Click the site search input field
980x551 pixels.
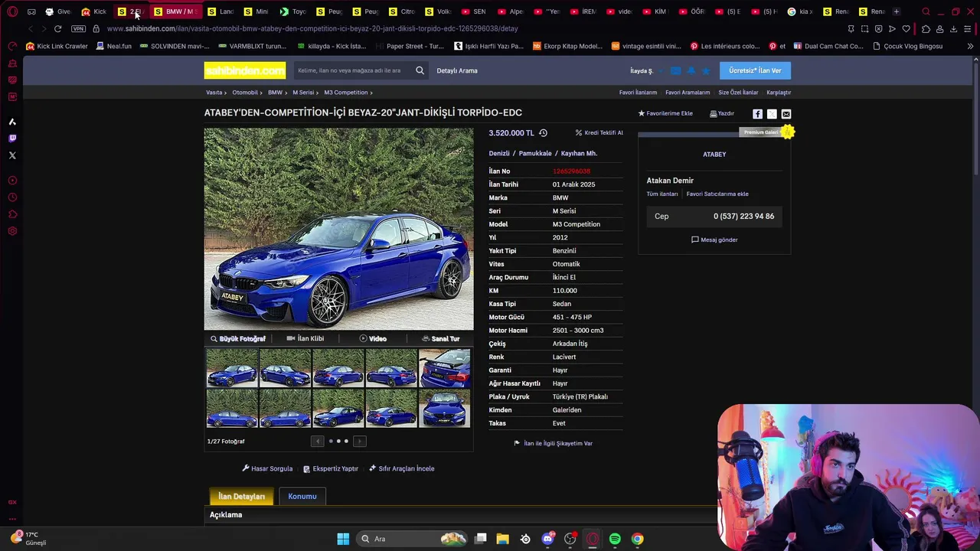(x=354, y=70)
